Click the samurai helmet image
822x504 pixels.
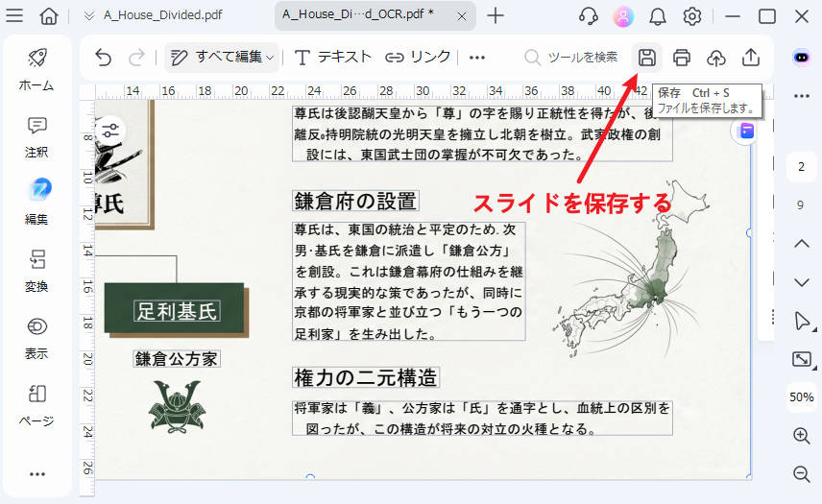pos(177,406)
